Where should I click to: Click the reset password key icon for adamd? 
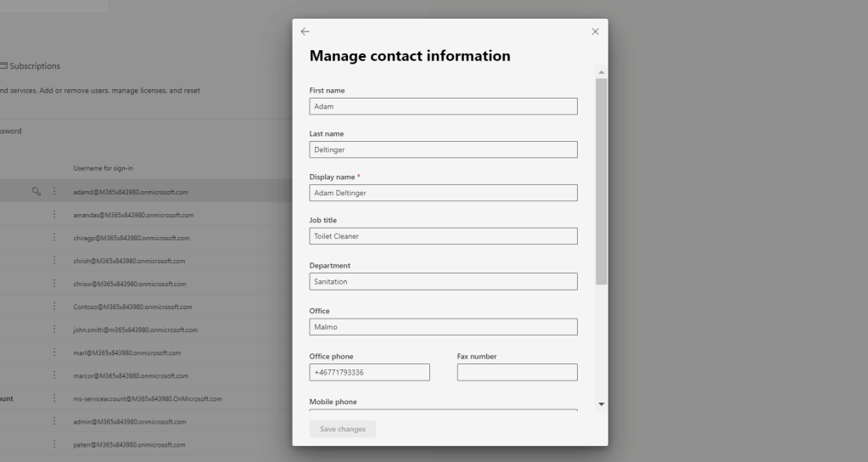pyautogui.click(x=36, y=191)
